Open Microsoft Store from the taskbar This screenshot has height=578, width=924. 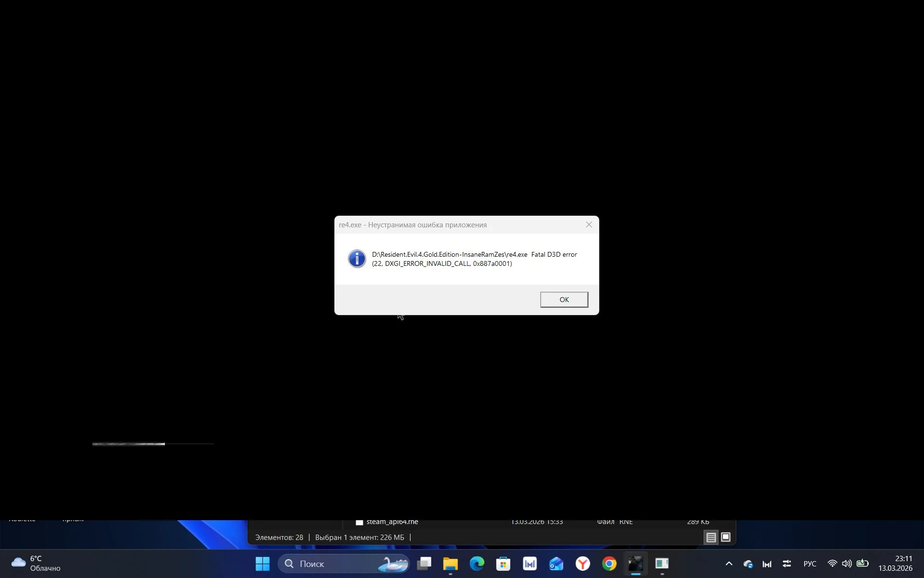[503, 564]
